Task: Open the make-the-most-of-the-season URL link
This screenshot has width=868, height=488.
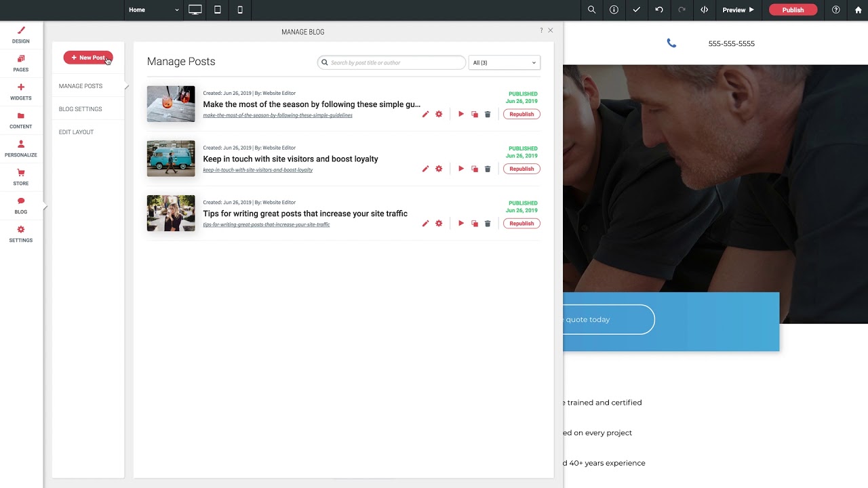Action: pyautogui.click(x=277, y=115)
